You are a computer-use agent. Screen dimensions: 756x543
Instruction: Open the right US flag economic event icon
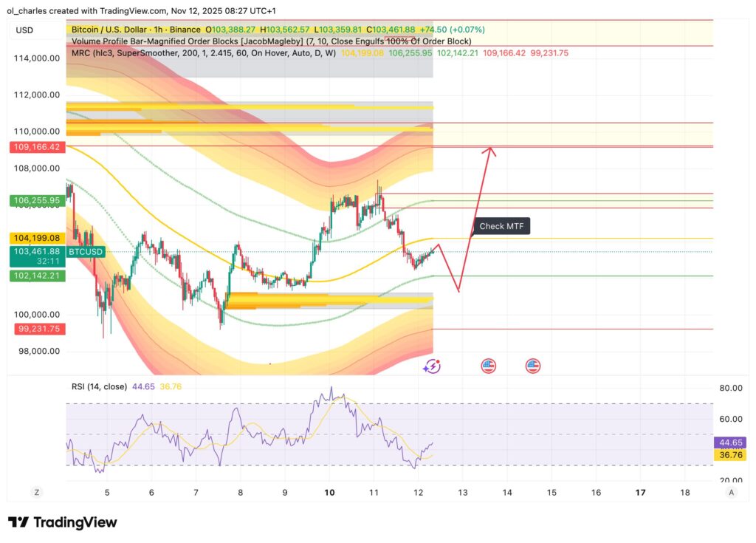click(x=533, y=365)
